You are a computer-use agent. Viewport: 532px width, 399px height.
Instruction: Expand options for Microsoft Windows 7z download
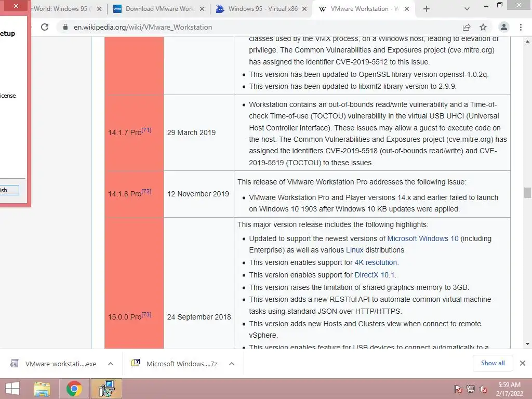[232, 364]
